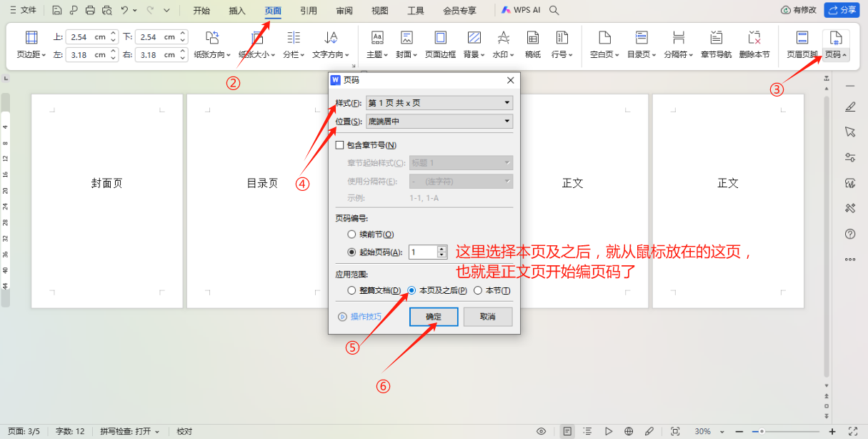Click the 分栏 columns icon
This screenshot has width=868, height=439.
point(294,38)
